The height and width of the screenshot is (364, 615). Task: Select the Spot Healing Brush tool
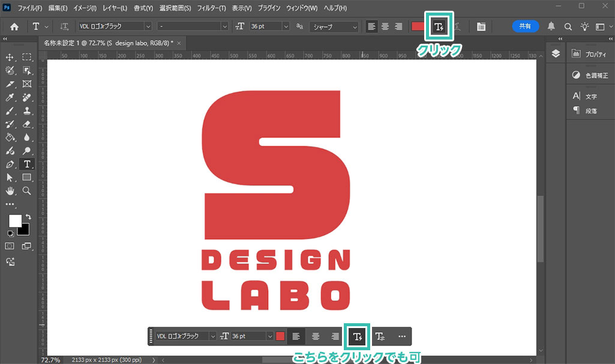pos(26,97)
